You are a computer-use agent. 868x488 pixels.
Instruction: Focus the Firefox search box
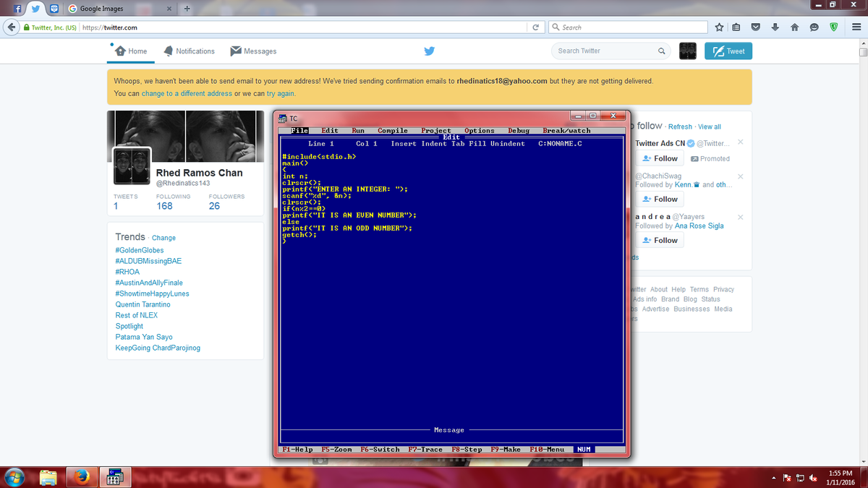pos(627,27)
